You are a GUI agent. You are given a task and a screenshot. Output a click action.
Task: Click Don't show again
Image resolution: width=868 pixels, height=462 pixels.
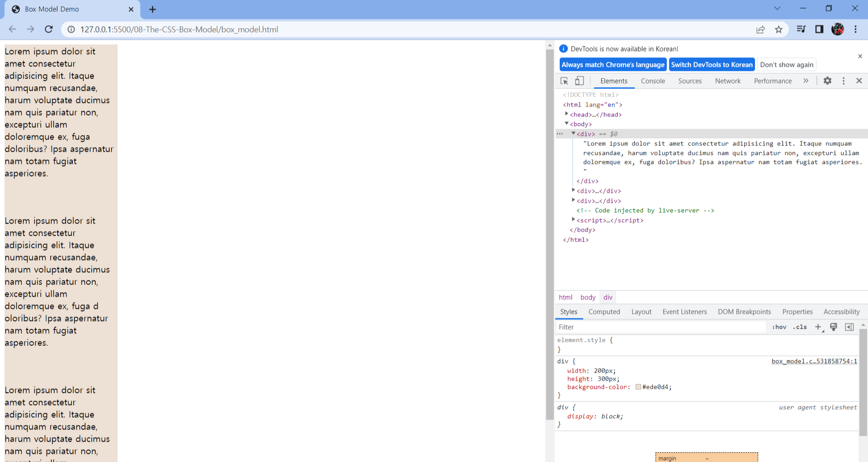(787, 65)
